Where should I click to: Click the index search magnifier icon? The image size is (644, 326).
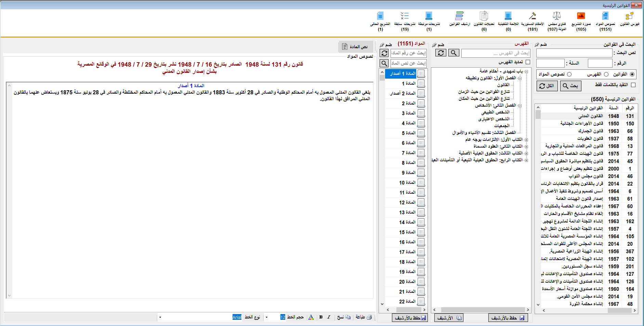tap(454, 53)
